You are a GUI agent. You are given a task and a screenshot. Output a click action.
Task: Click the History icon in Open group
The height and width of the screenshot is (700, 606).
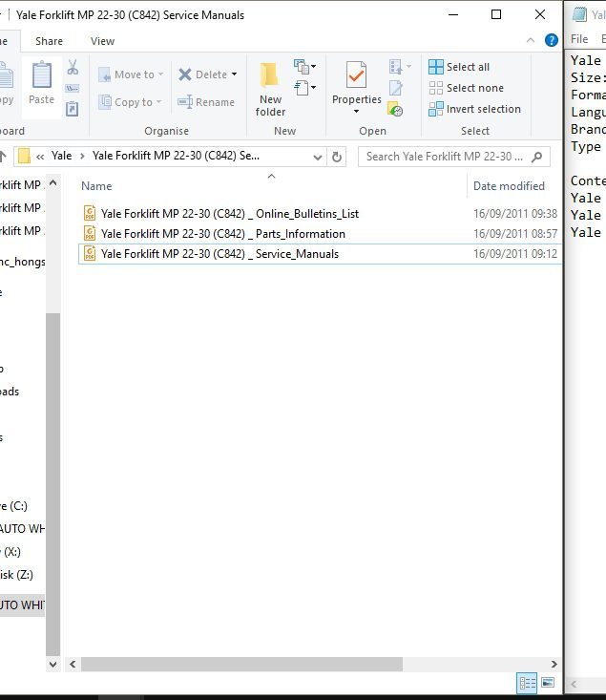click(395, 109)
